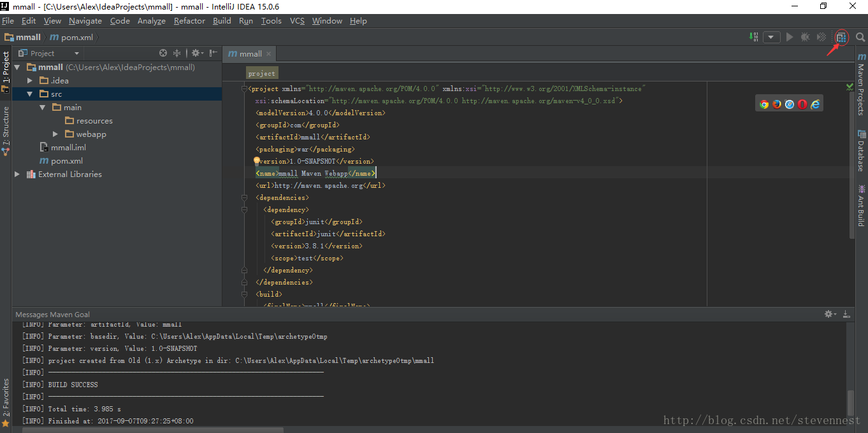Toggle the Maven Projects side panel

pyautogui.click(x=861, y=85)
